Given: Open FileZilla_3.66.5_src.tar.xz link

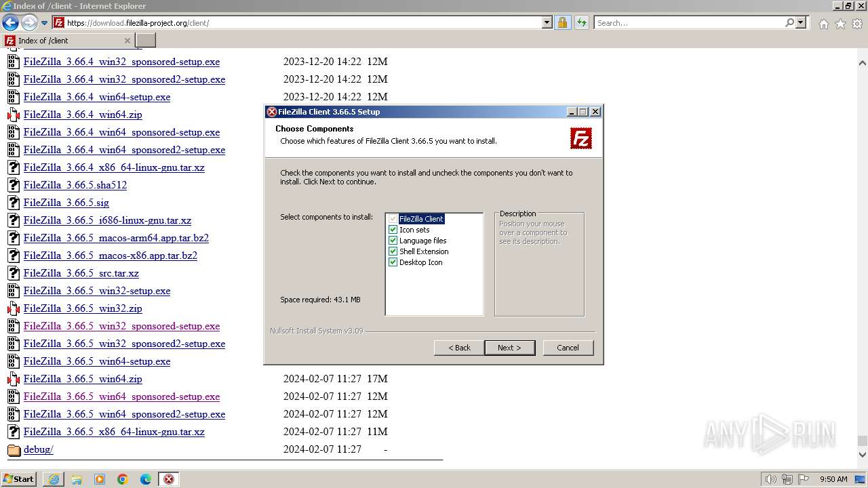Looking at the screenshot, I should (x=81, y=273).
